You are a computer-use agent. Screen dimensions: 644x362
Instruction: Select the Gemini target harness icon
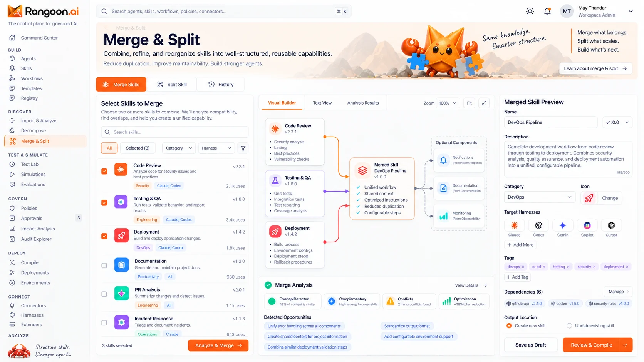point(563,225)
